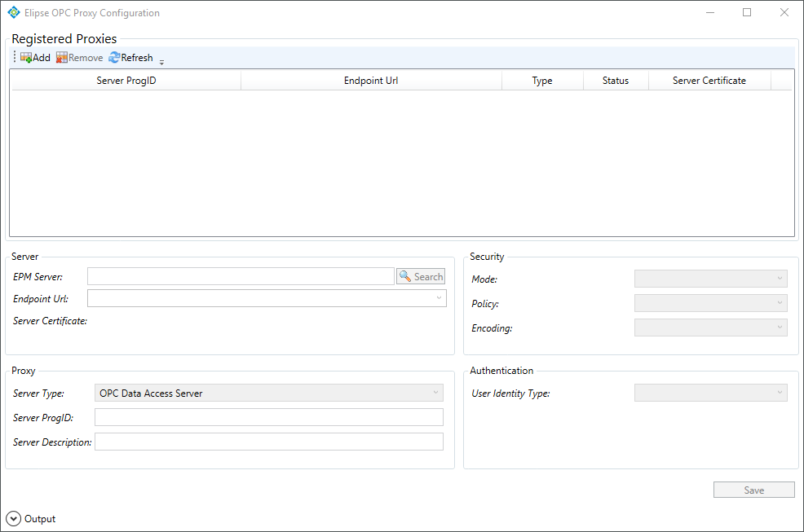804x532 pixels.
Task: Click the Server Description text field
Action: [x=269, y=442]
